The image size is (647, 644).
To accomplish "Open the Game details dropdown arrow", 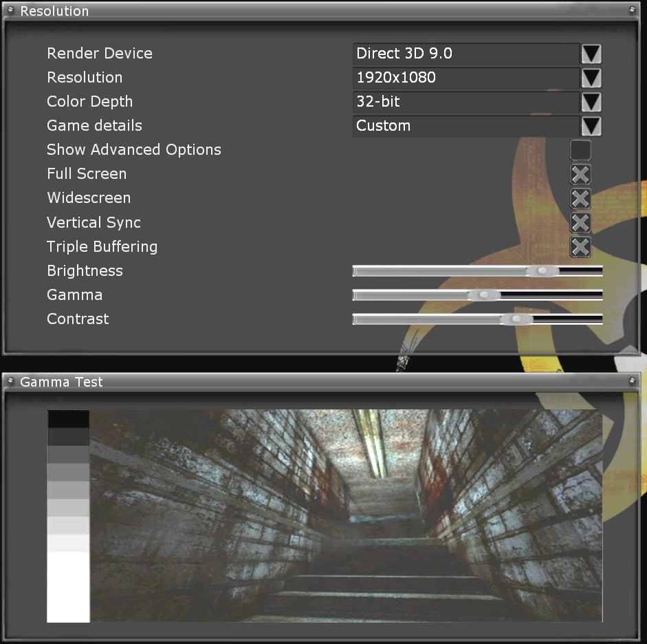I will coord(591,126).
